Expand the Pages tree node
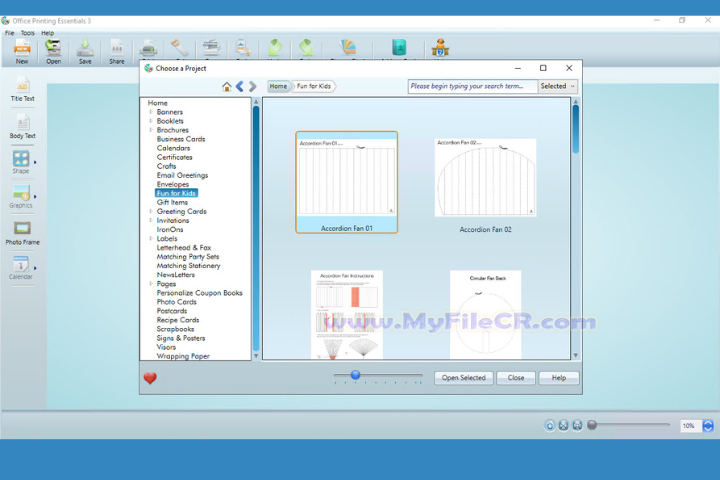Image resolution: width=720 pixels, height=480 pixels. (151, 284)
